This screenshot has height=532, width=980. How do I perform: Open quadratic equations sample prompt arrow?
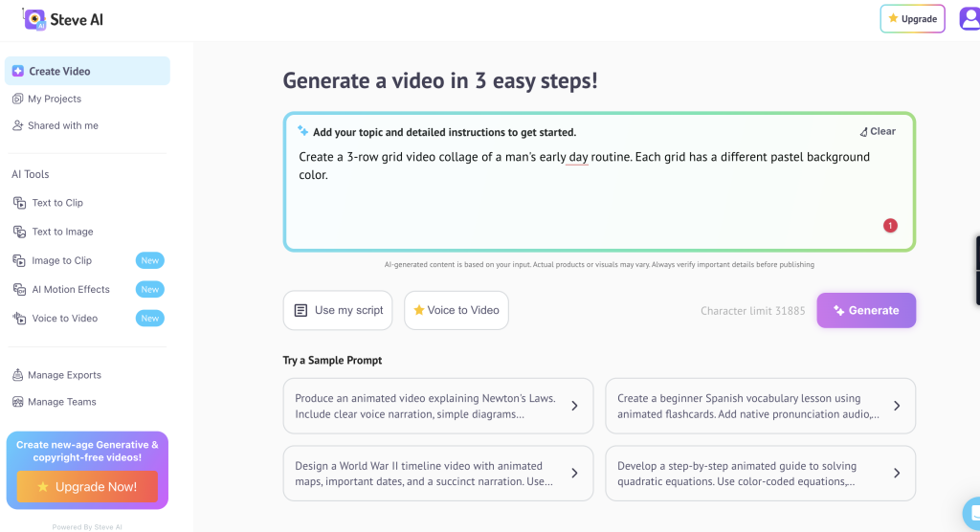[897, 474]
